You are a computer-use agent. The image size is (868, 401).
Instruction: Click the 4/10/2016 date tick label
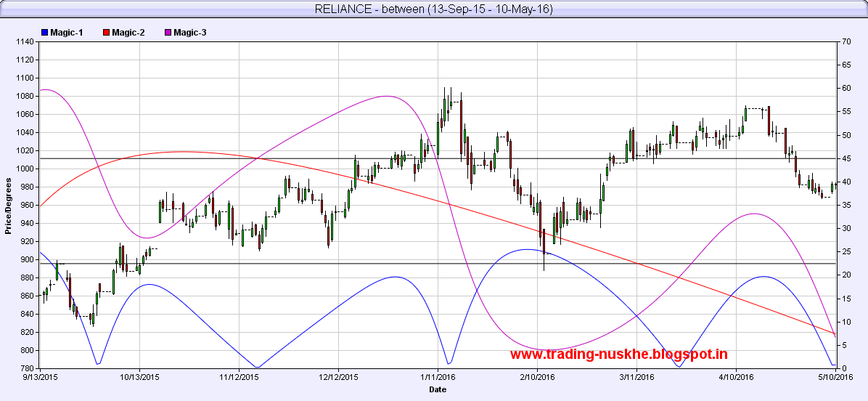click(736, 377)
